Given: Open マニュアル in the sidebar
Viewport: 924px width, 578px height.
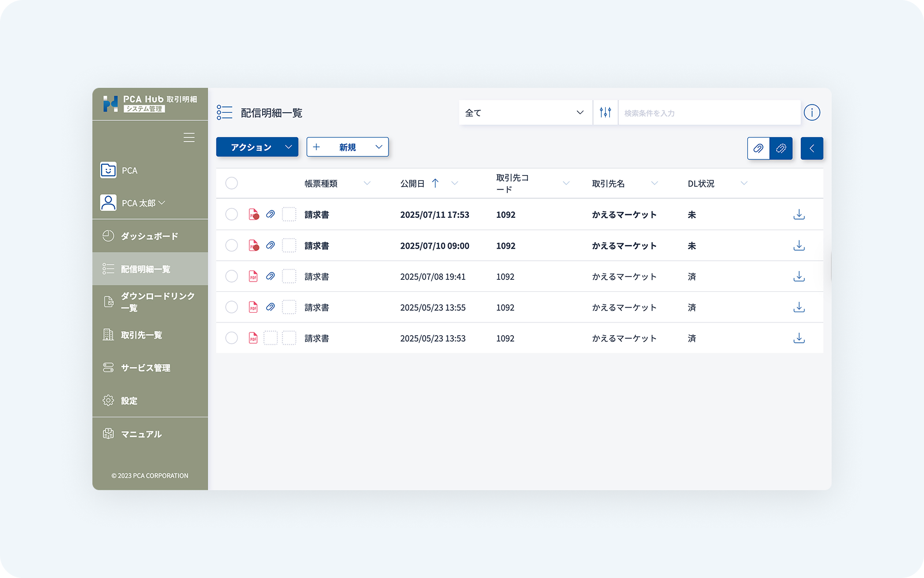Looking at the screenshot, I should pos(150,434).
